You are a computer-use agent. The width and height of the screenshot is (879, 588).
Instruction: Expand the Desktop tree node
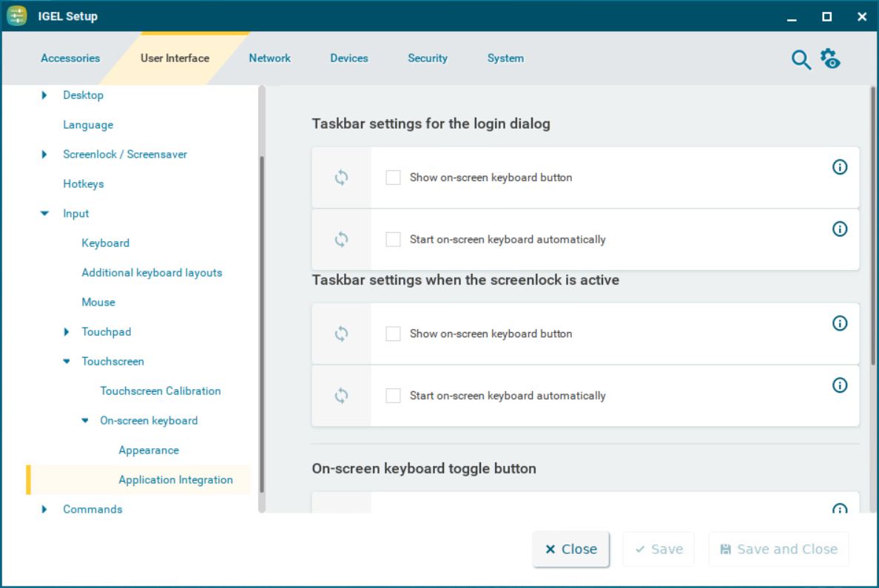(44, 95)
